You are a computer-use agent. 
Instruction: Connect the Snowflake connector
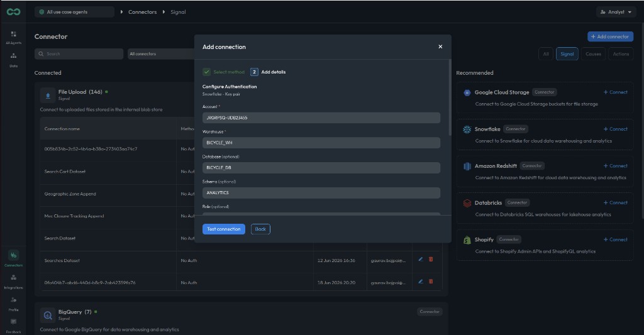[615, 129]
